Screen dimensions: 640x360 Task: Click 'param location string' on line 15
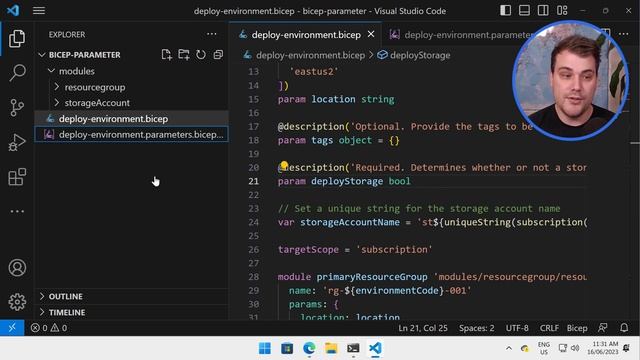click(336, 99)
